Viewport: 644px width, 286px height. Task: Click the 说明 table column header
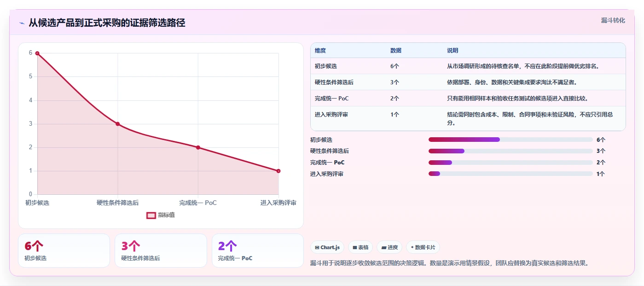tap(453, 51)
